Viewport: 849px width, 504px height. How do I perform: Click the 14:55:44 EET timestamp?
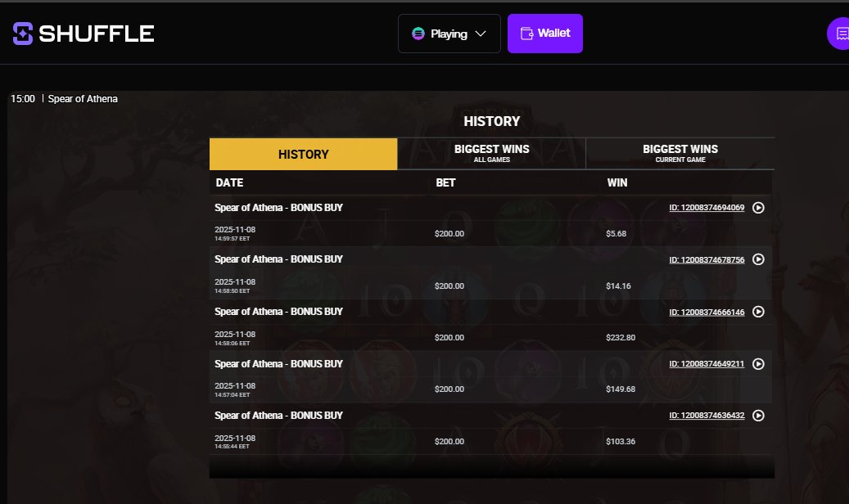pyautogui.click(x=233, y=447)
